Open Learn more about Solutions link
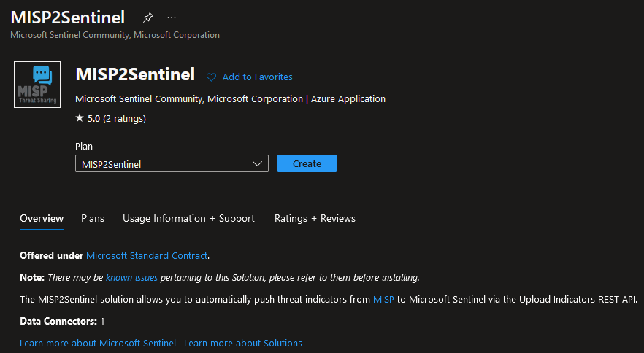The width and height of the screenshot is (644, 353). click(243, 343)
